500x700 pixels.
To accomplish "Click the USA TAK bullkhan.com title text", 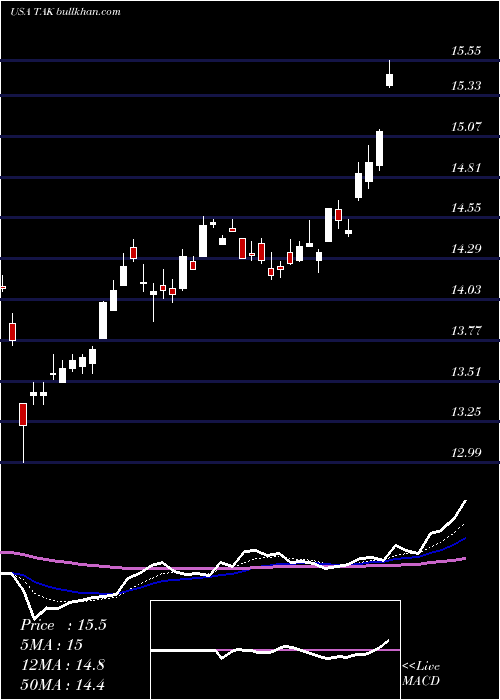I will [x=66, y=12].
